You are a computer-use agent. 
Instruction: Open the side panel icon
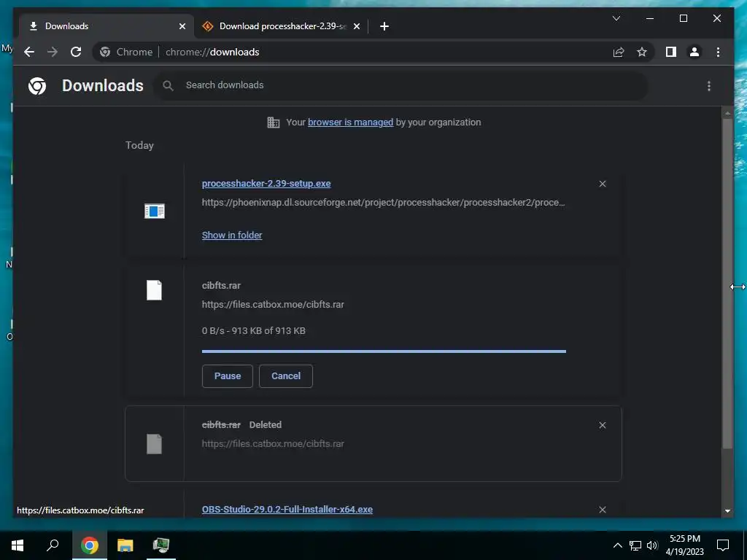pos(671,52)
